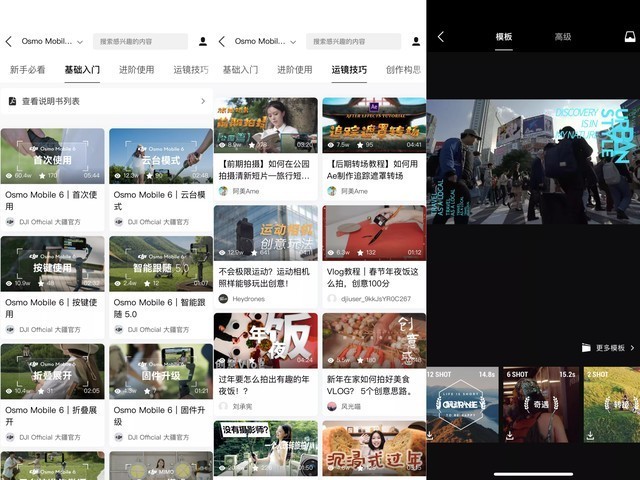640x480 pixels.
Task: Click the PDF manual icon beside 查看说明书列表
Action: [x=12, y=101]
